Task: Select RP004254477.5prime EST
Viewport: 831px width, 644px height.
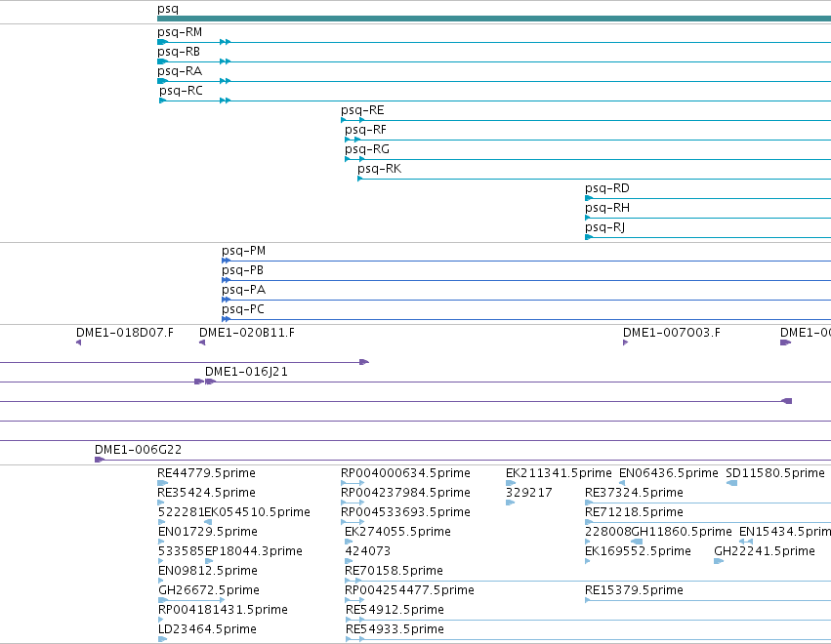Action: 354,600
